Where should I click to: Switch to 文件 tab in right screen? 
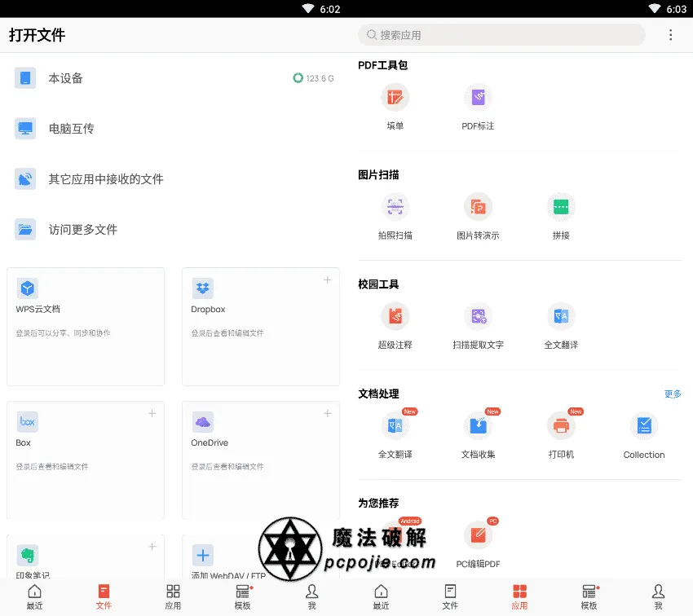click(450, 597)
